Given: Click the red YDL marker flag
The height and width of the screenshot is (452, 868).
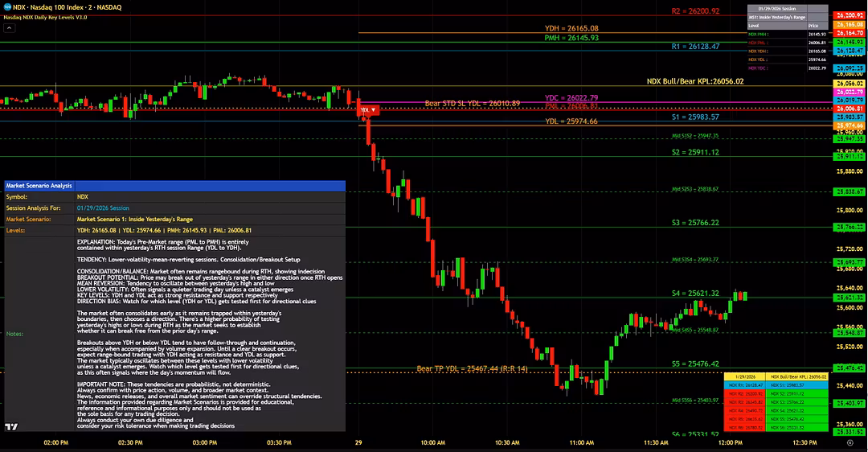Looking at the screenshot, I should (x=367, y=109).
